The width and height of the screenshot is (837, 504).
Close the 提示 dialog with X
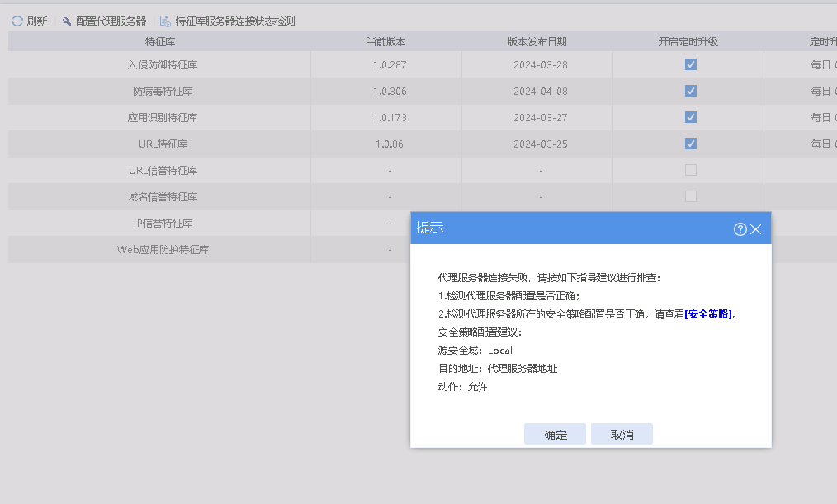[755, 229]
